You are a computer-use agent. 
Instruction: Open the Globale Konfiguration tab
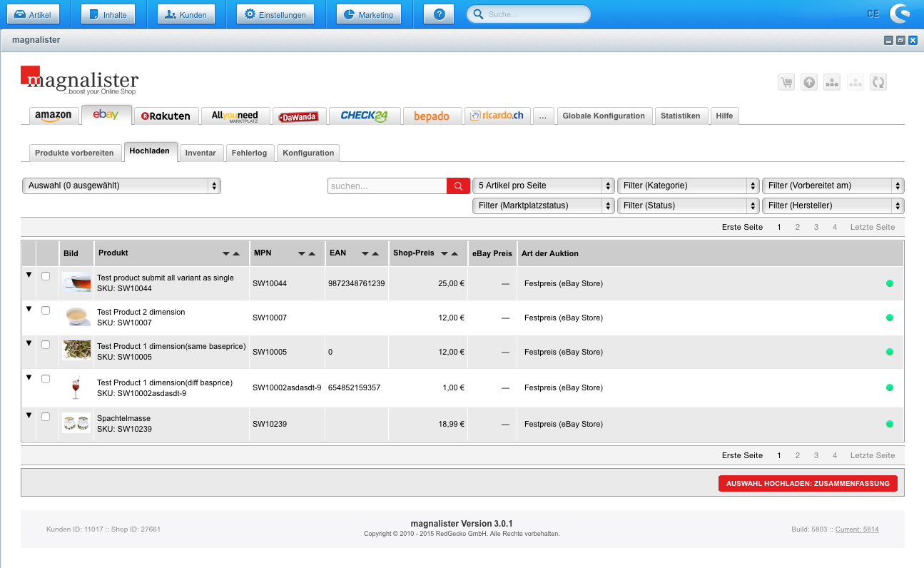point(604,116)
